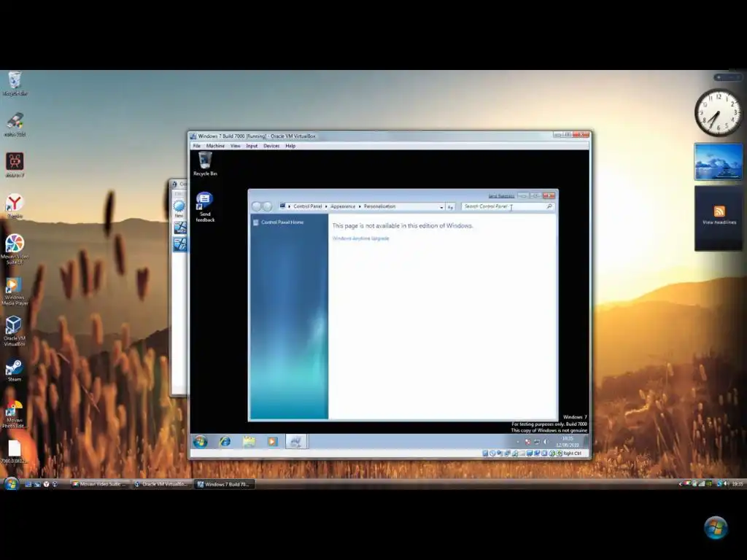This screenshot has height=560, width=747.
Task: Click the Forward navigation button
Action: [267, 206]
